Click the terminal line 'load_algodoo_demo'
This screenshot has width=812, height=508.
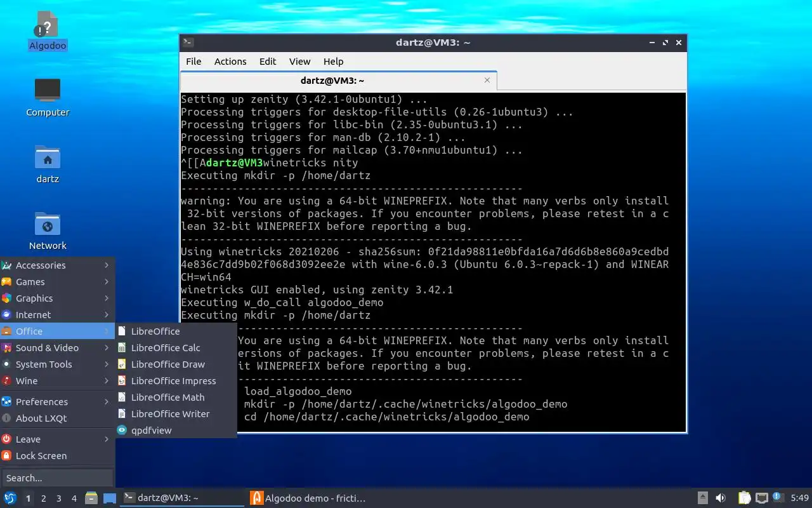coord(298,391)
